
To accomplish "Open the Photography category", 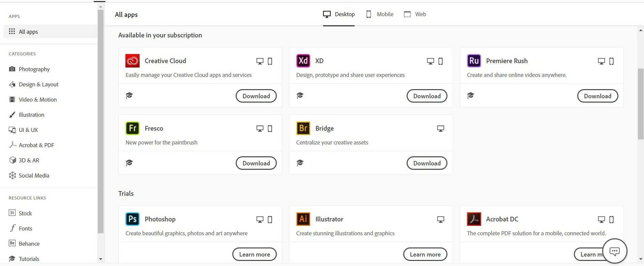I will click(x=29, y=69).
